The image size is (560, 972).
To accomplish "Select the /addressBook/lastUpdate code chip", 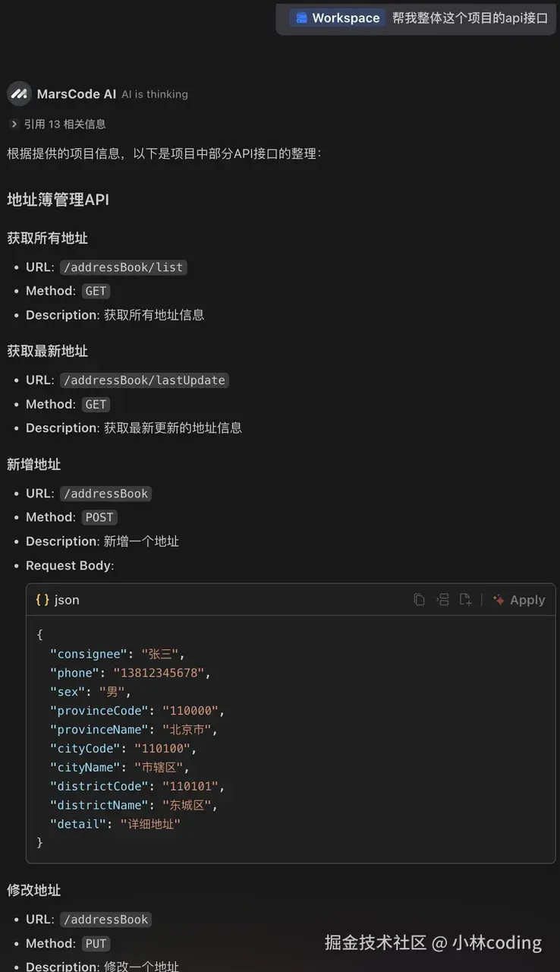I will (144, 380).
